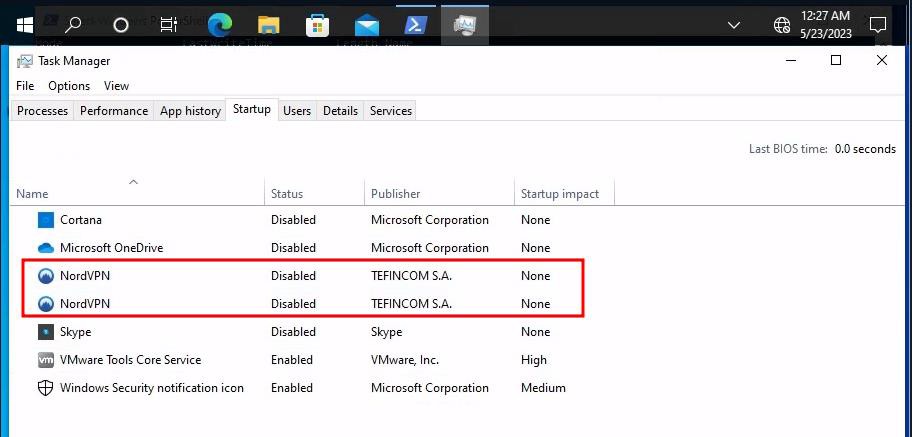The height and width of the screenshot is (437, 912).
Task: Click the second NordVPN entry icon
Action: coord(45,304)
